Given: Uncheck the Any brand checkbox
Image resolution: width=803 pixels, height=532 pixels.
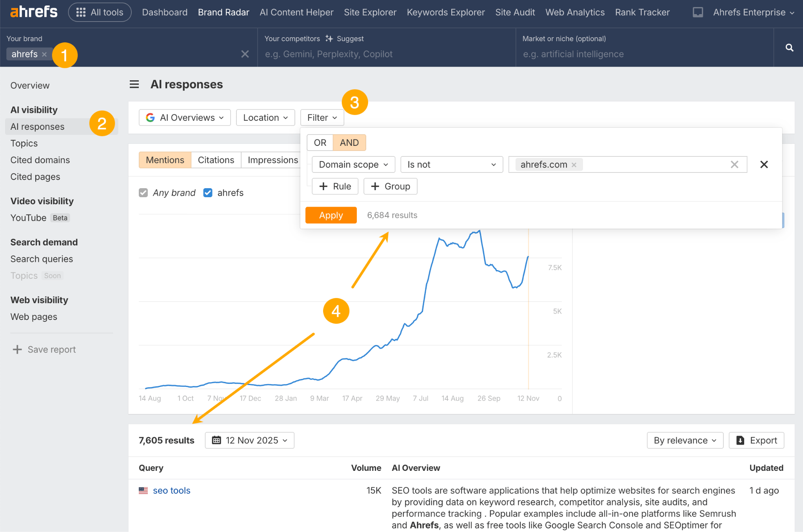Looking at the screenshot, I should [x=143, y=192].
